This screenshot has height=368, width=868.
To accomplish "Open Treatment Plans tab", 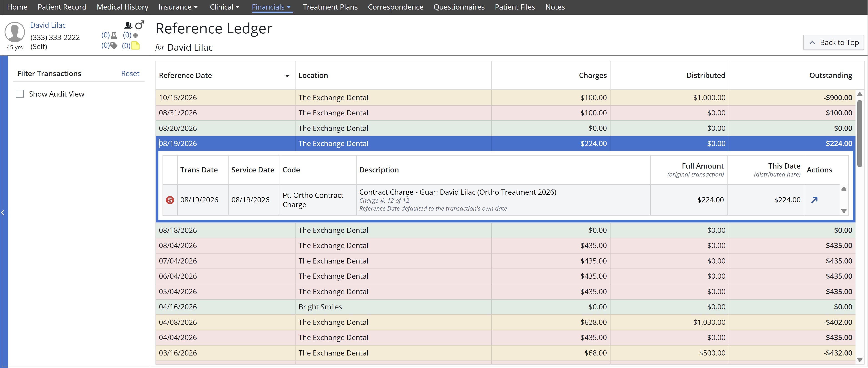I will [x=330, y=7].
